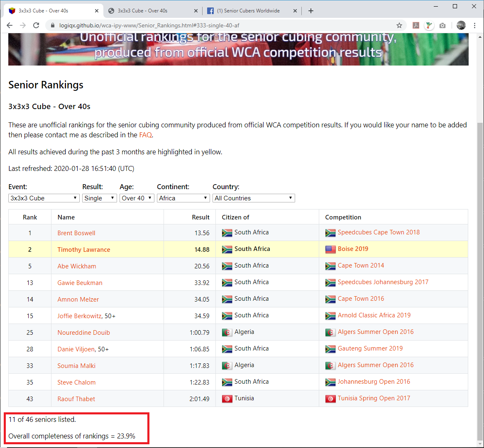Open Abe Wickham's profile link
484x448 pixels.
(76, 266)
